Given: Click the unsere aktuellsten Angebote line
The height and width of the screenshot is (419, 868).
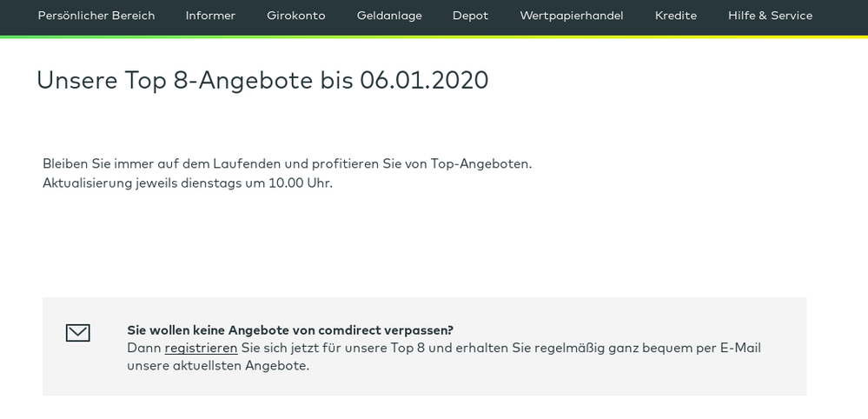Looking at the screenshot, I should (x=217, y=366).
